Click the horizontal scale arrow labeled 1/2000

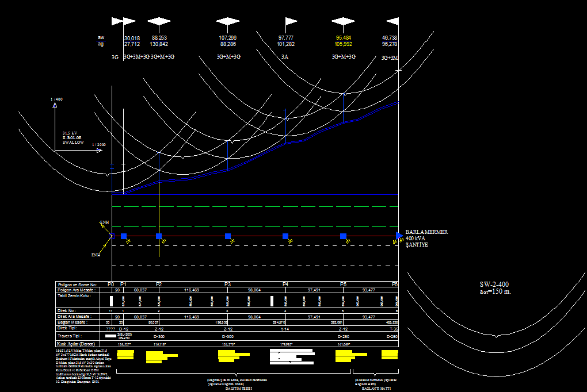[x=99, y=151]
